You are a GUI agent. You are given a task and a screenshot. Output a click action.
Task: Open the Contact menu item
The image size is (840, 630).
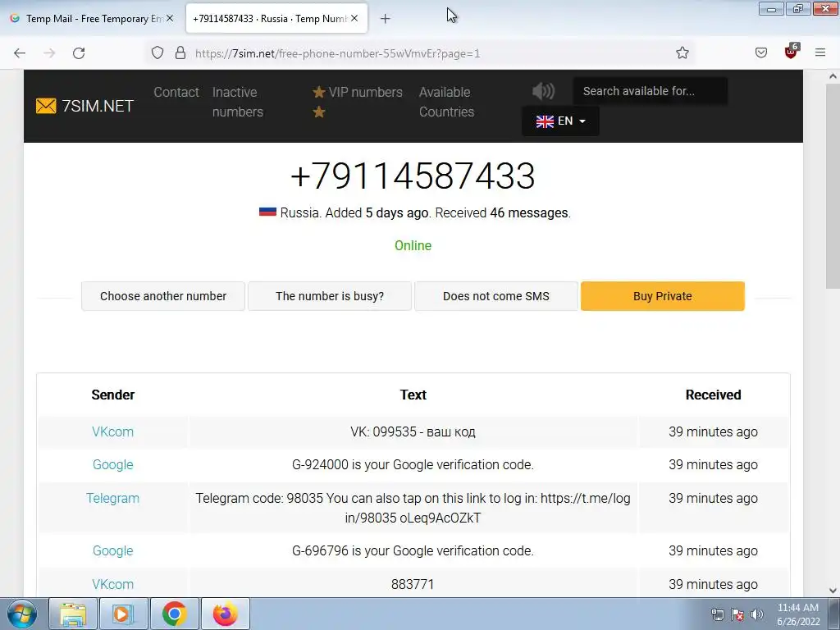tap(176, 92)
